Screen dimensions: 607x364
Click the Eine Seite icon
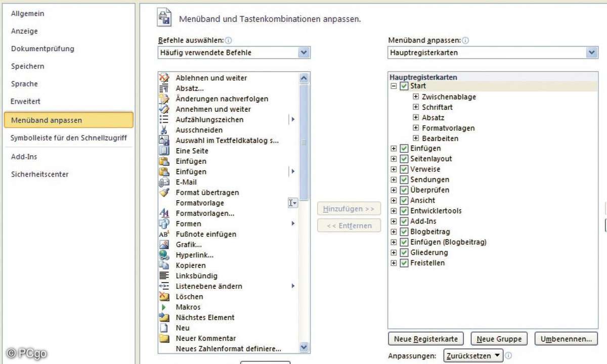(164, 151)
